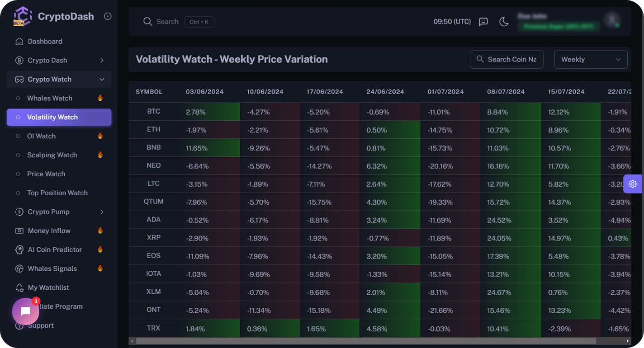Screen dimensions: 644x348
Task: Click the BTC symbol row
Action: click(154, 112)
